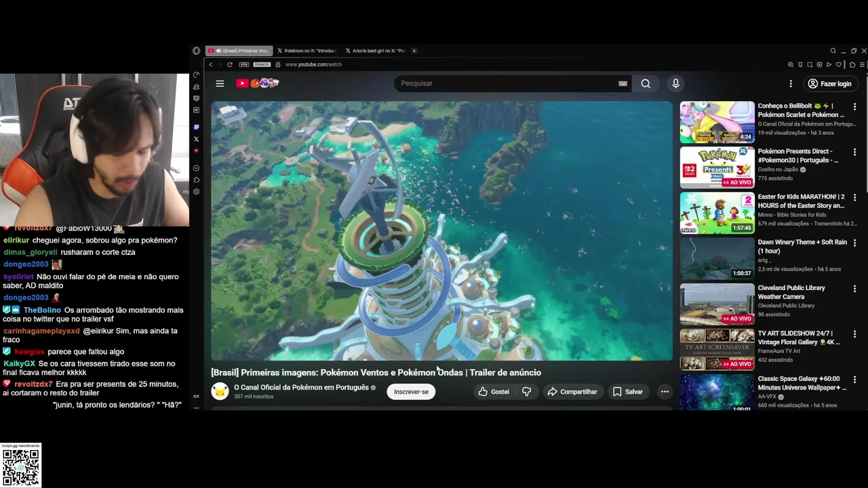Viewport: 868px width, 488px height.
Task: Open the sidebar player icon
Action: click(x=197, y=168)
